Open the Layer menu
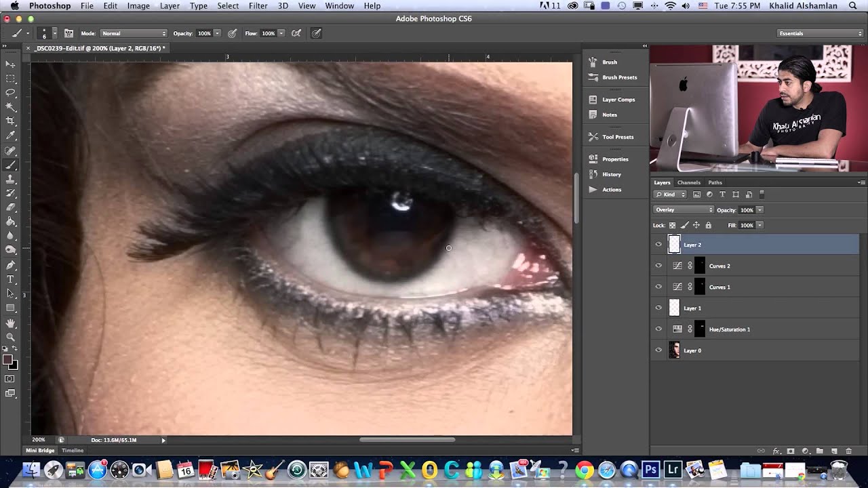Image resolution: width=868 pixels, height=488 pixels. tap(170, 6)
